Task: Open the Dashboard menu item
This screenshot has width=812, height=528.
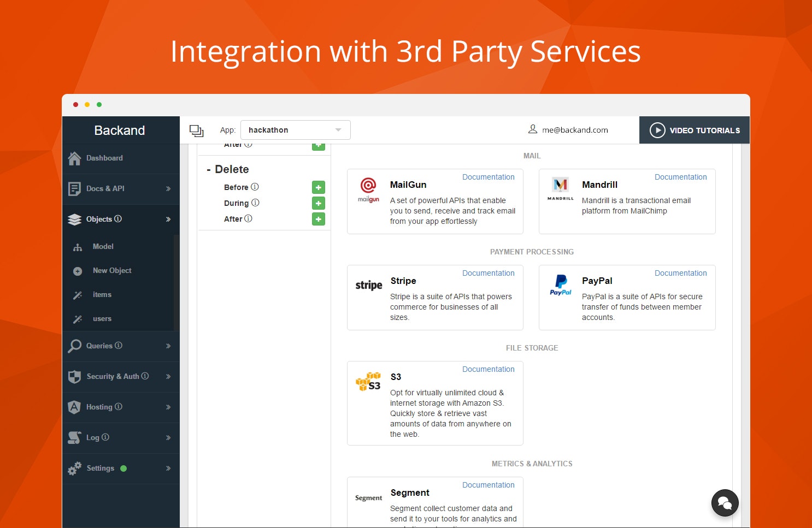Action: pyautogui.click(x=121, y=158)
